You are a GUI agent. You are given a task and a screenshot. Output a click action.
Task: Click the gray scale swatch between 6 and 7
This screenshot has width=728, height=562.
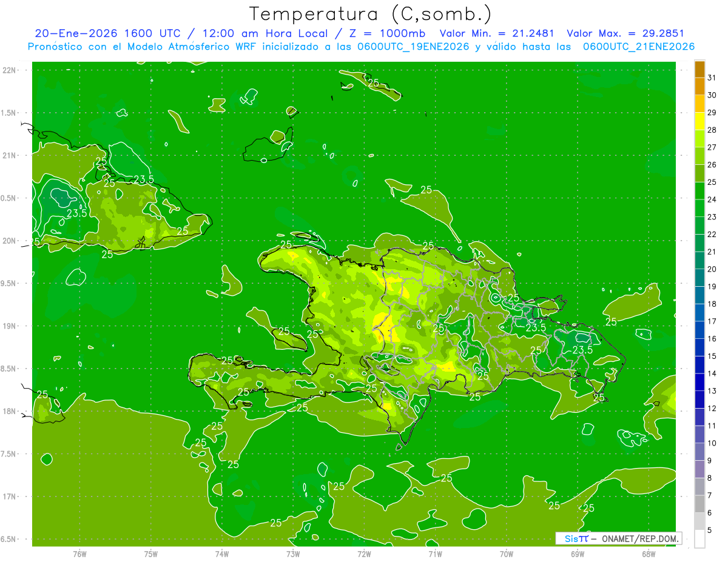(699, 503)
